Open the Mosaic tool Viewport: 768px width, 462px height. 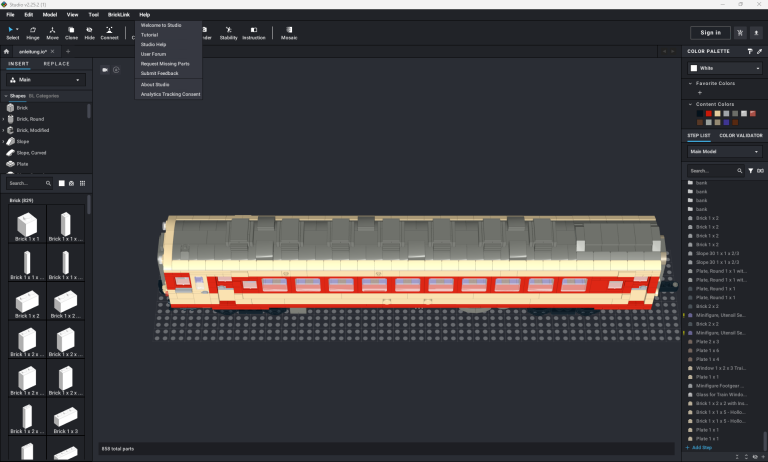pyautogui.click(x=289, y=32)
